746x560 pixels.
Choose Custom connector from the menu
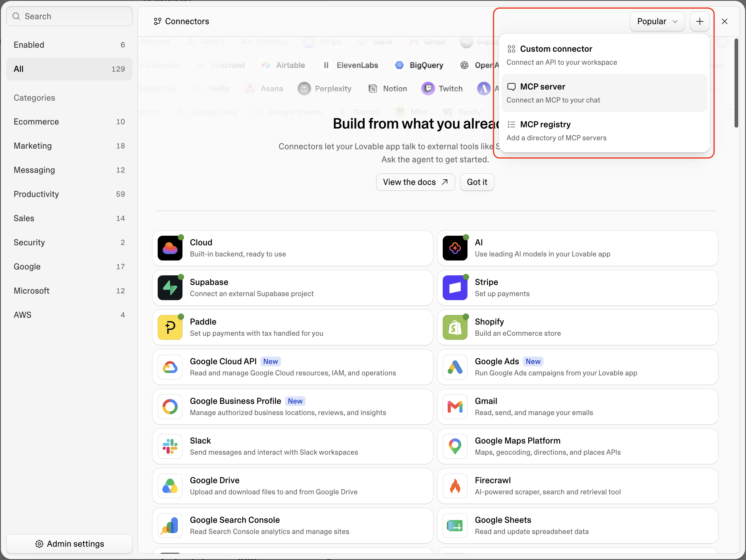pos(604,55)
